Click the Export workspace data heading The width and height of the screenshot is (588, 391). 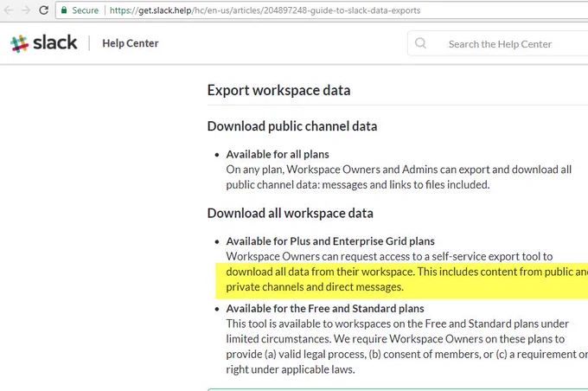278,91
